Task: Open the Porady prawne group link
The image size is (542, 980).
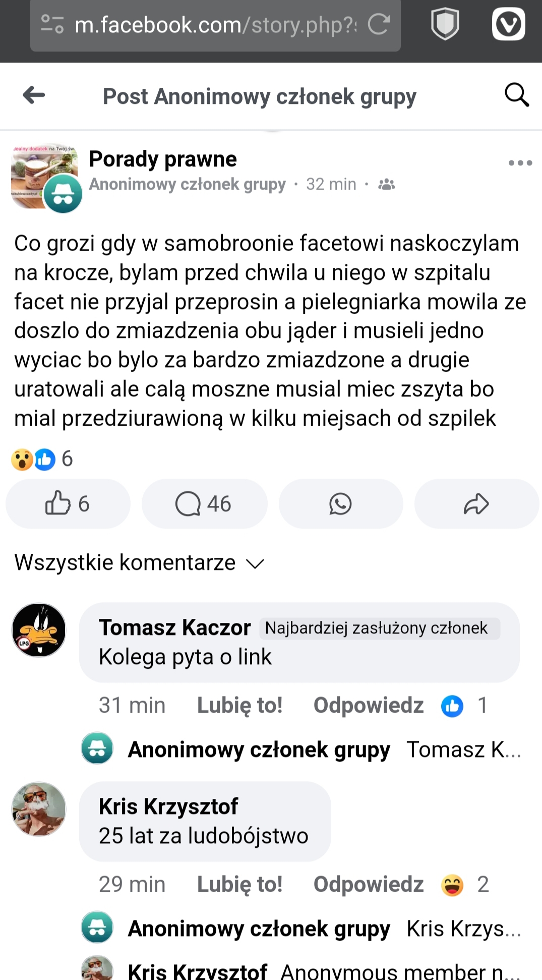Action: (x=163, y=159)
